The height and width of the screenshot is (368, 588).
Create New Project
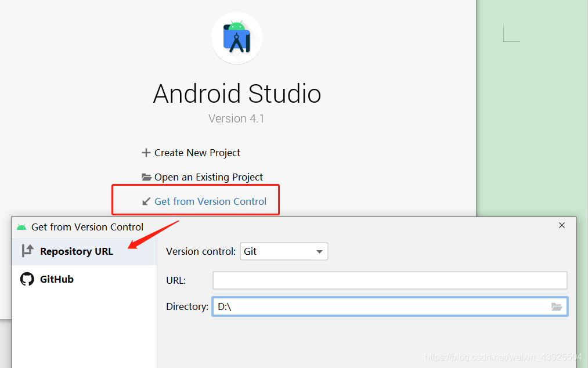point(197,153)
